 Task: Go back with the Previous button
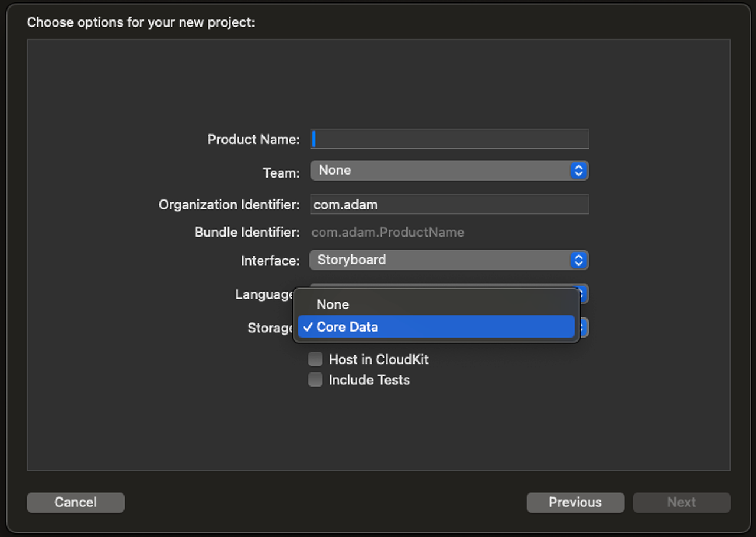[x=575, y=502]
